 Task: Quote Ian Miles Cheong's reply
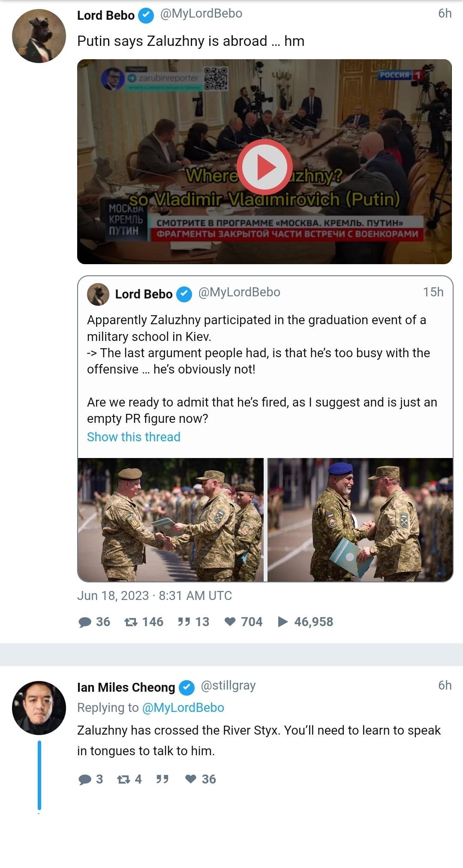tap(162, 779)
